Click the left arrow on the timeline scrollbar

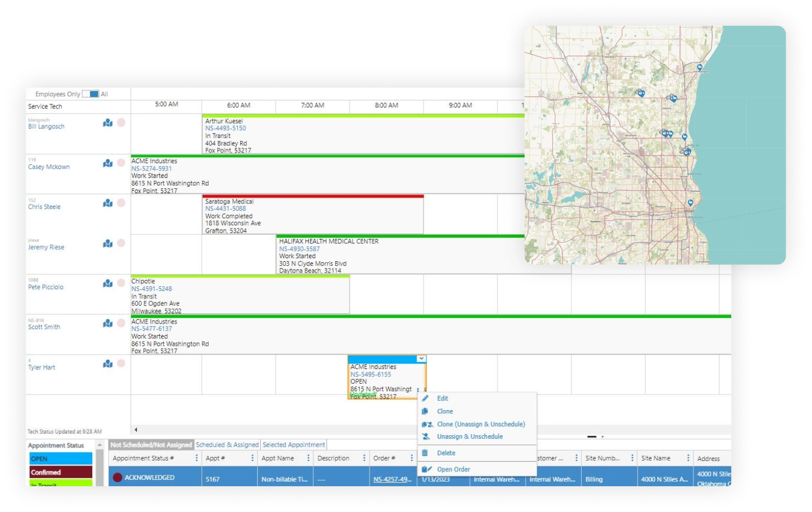[136, 430]
